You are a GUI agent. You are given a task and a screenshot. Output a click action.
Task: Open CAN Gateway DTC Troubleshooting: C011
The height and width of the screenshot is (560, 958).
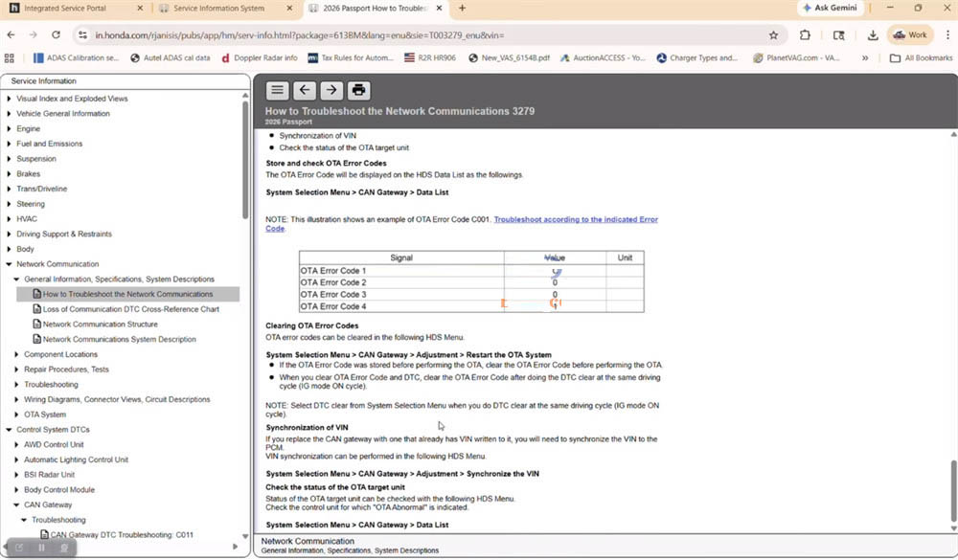click(x=122, y=535)
